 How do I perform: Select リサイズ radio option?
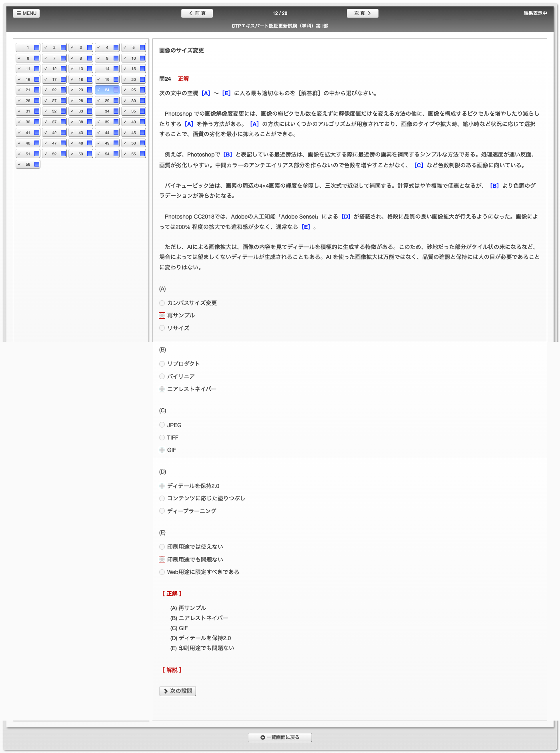pyautogui.click(x=162, y=328)
